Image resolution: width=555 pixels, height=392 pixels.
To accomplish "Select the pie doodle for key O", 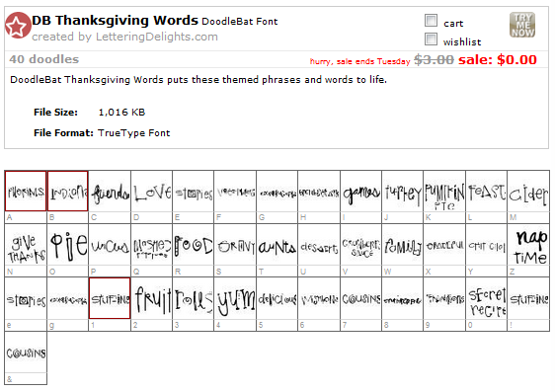I will pyautogui.click(x=67, y=245).
